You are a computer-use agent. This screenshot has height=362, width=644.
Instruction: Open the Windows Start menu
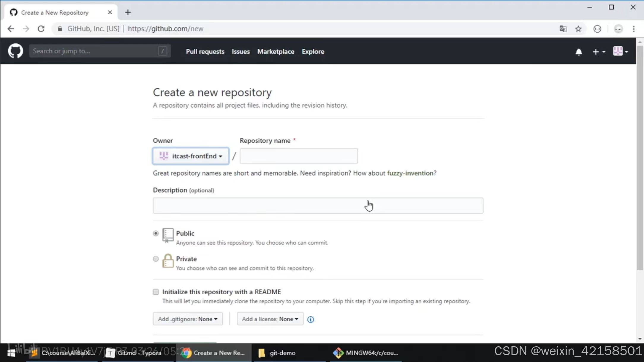(x=11, y=353)
